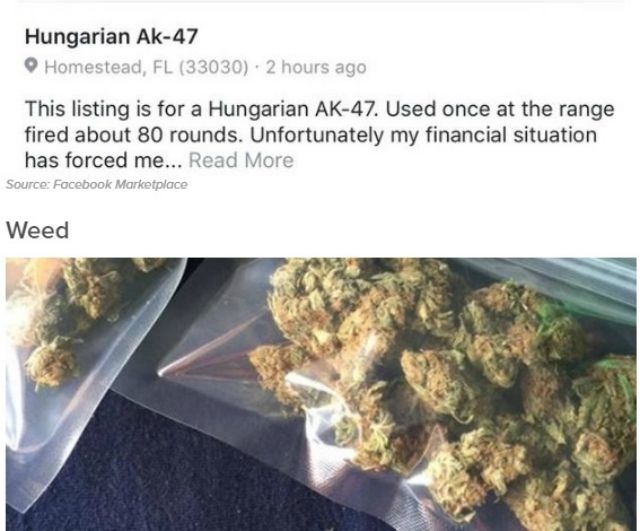Click the Facebook Marketplace source name
Viewport: 640px width, 531px height.
[120, 184]
